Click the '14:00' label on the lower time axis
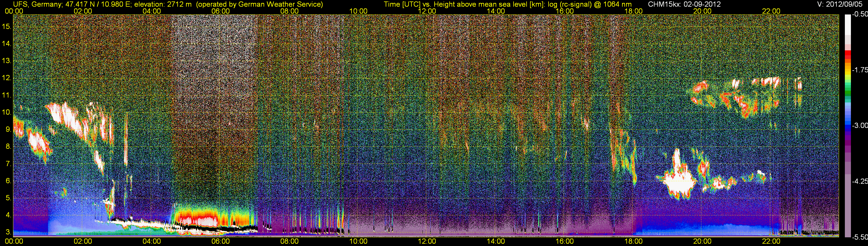Viewport: 868px width, 246px height. click(496, 241)
